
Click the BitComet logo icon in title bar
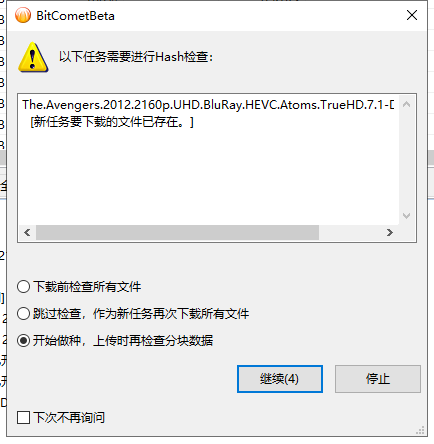(x=23, y=15)
